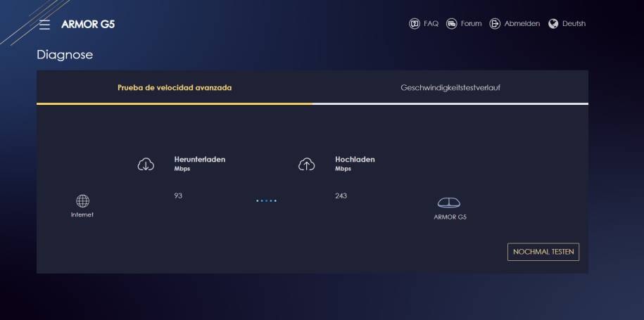Click the Abmelden logout icon

coord(495,24)
